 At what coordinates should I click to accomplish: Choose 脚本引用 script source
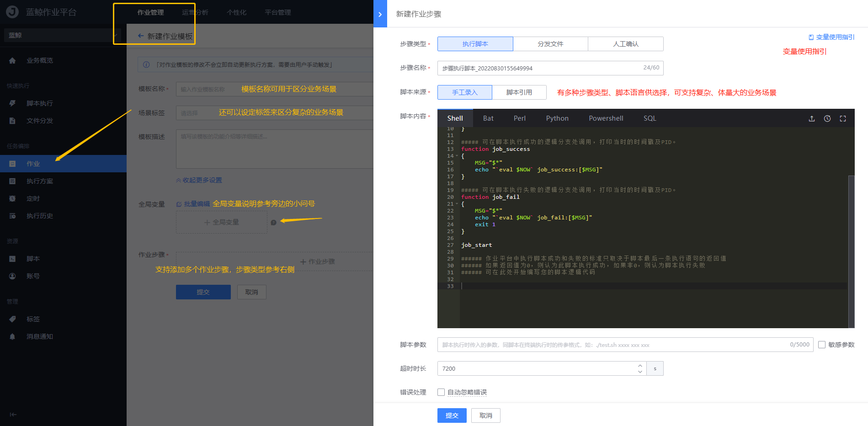click(519, 92)
